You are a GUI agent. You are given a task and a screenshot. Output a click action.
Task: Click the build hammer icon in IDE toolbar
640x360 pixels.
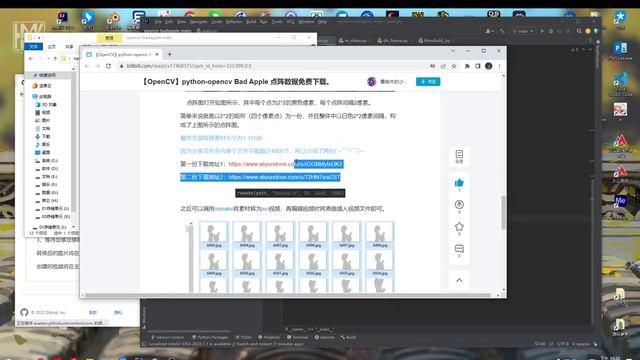tap(502, 31)
